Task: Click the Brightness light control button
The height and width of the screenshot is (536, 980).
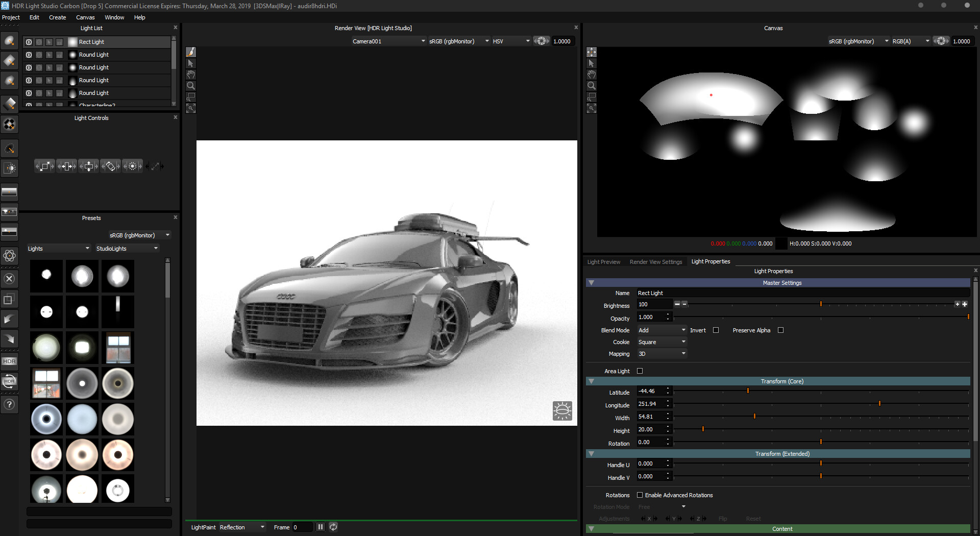Action: (132, 166)
